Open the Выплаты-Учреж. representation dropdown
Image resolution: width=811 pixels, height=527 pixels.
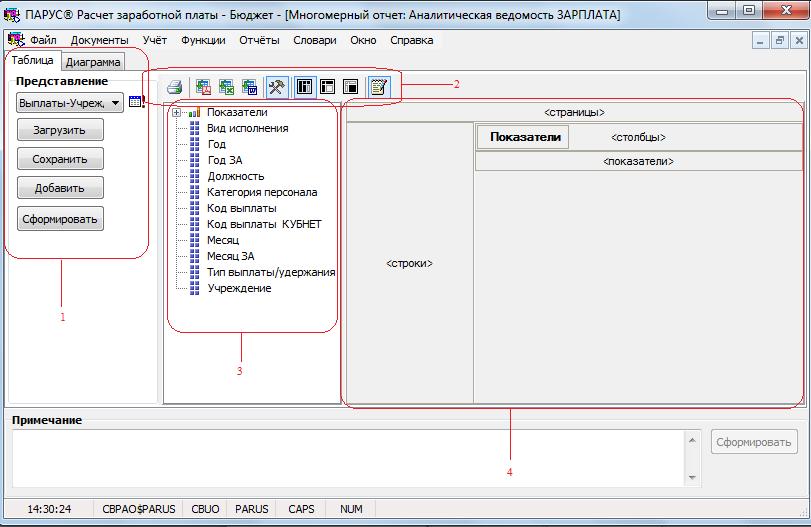[x=70, y=103]
